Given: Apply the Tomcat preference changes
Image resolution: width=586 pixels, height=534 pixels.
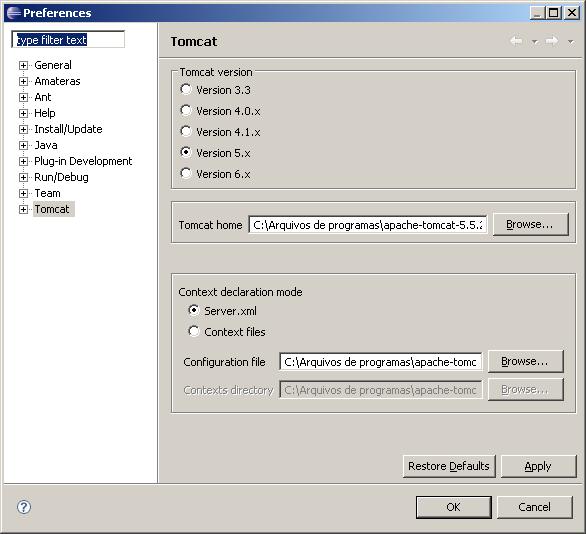Looking at the screenshot, I should click(x=538, y=466).
